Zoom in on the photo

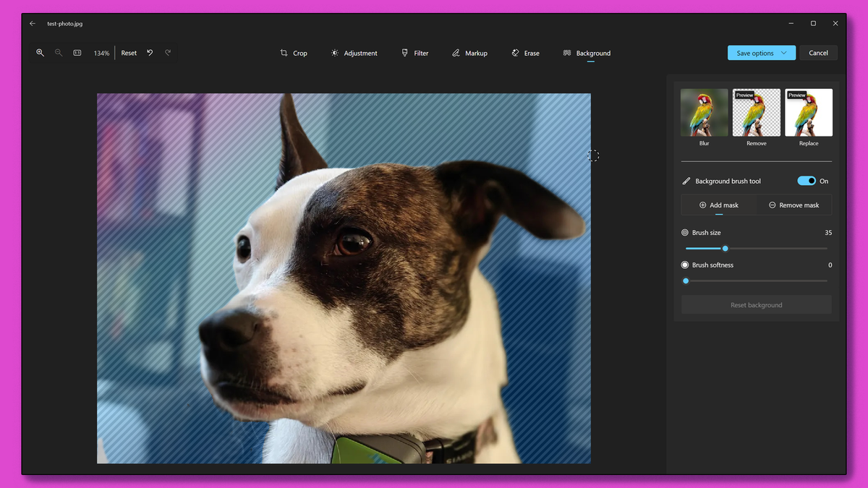(40, 52)
